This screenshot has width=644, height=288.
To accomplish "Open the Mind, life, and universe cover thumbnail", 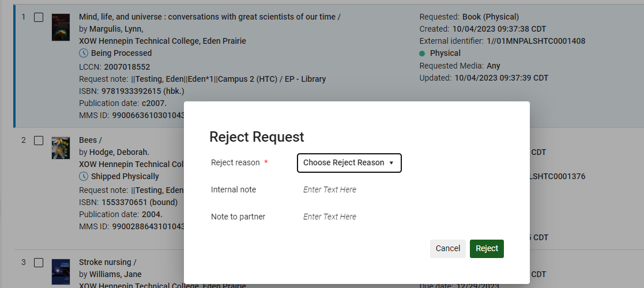I will [x=61, y=27].
